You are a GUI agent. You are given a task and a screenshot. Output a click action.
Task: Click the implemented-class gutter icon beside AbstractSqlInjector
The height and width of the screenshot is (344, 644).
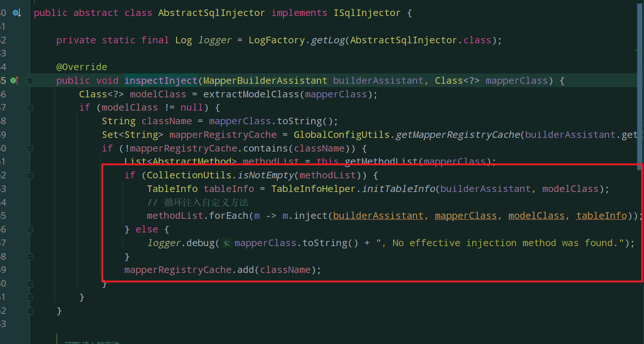pos(17,13)
